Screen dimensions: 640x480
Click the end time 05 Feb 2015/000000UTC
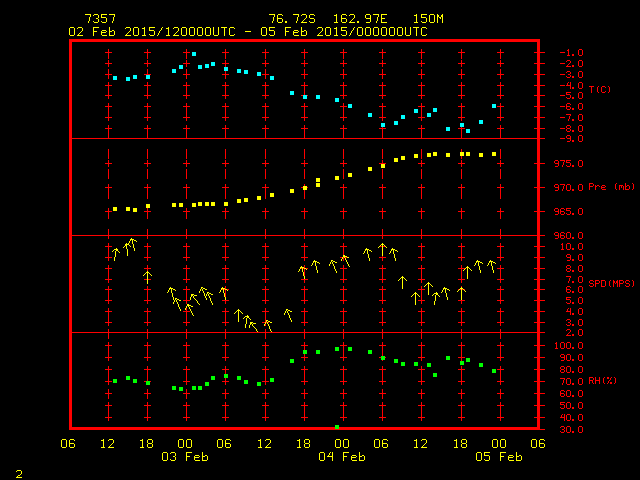(344, 32)
